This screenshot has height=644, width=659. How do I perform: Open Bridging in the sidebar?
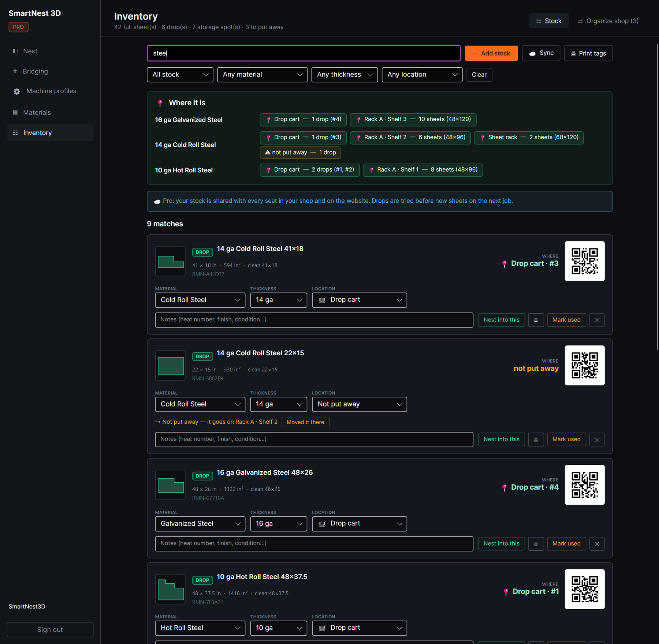50,71
